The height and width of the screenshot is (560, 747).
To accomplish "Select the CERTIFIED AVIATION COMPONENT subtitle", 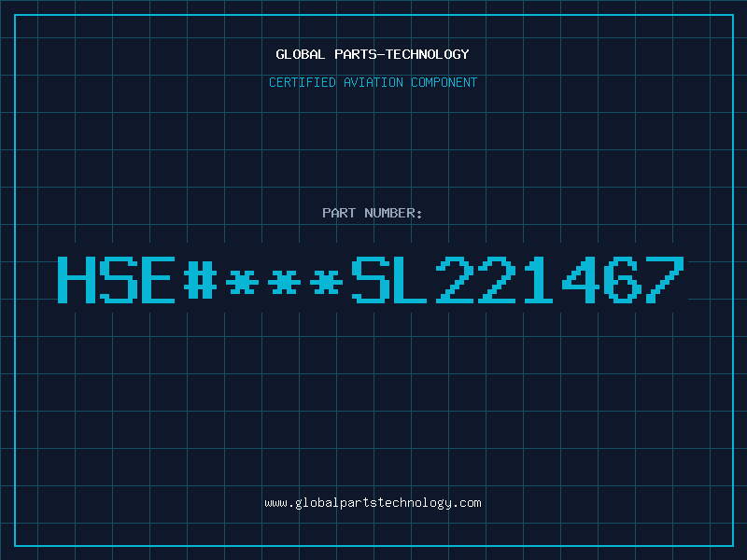I will 373,82.
